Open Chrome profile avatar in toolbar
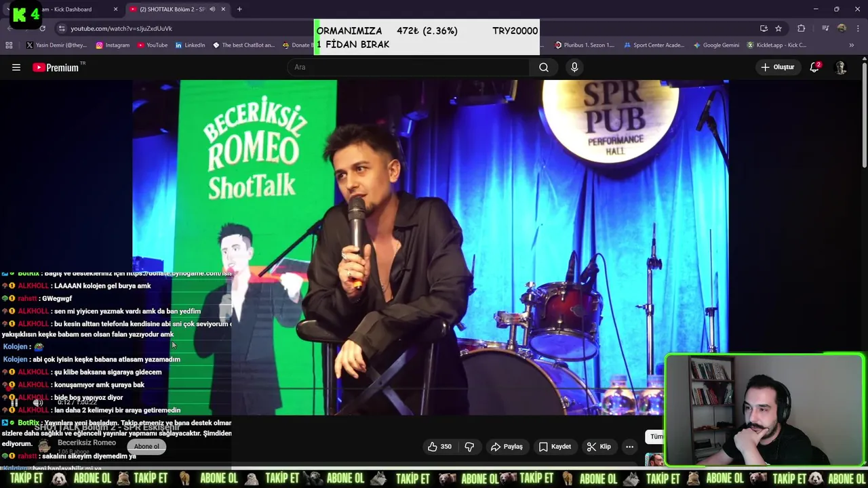Image resolution: width=868 pixels, height=488 pixels. pyautogui.click(x=842, y=28)
